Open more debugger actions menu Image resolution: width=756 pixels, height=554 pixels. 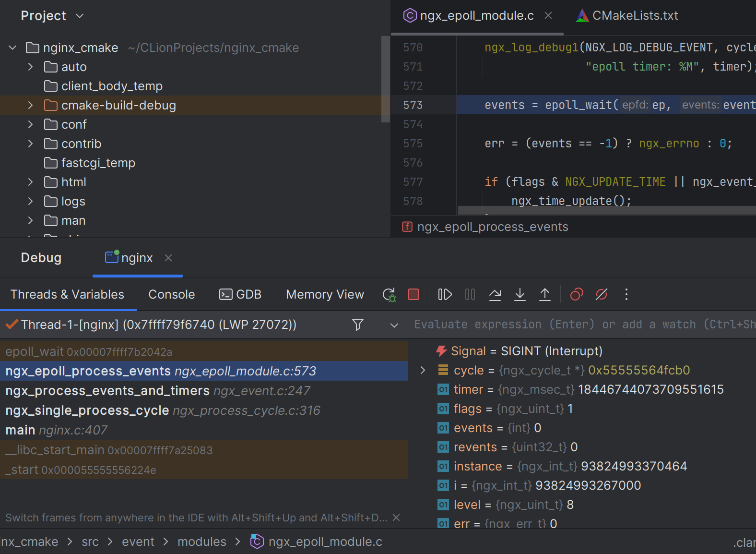[x=626, y=294]
